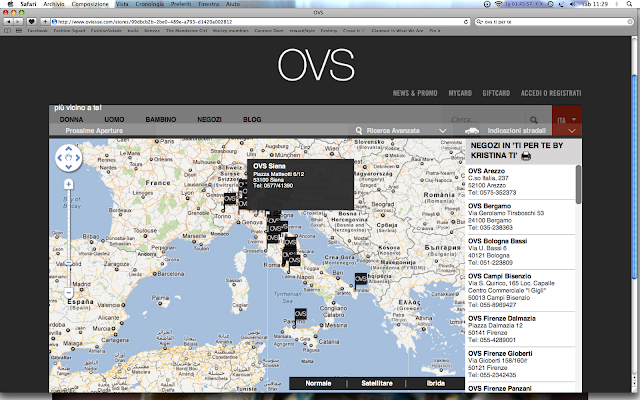This screenshot has width=640, height=400.
Task: Click Prossime Aperture link
Action: pyautogui.click(x=94, y=131)
